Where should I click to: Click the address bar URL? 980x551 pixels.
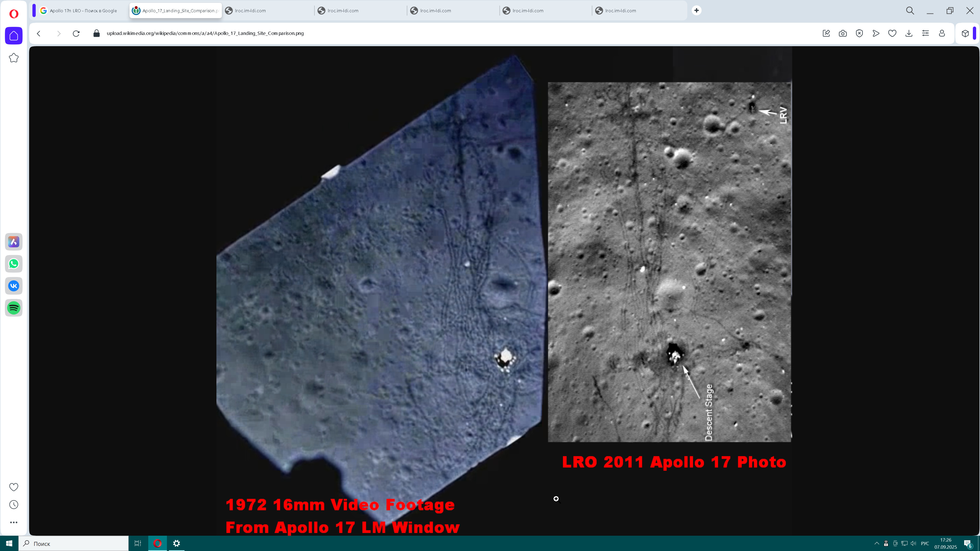point(205,33)
